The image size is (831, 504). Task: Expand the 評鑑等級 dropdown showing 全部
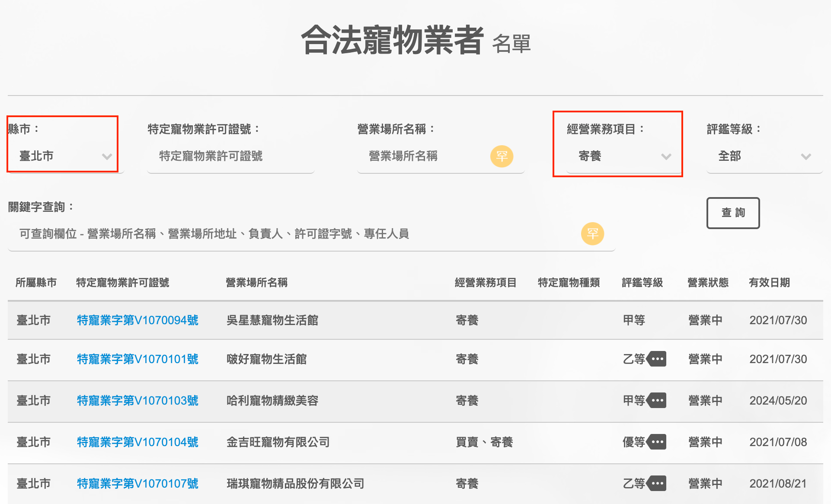(764, 156)
